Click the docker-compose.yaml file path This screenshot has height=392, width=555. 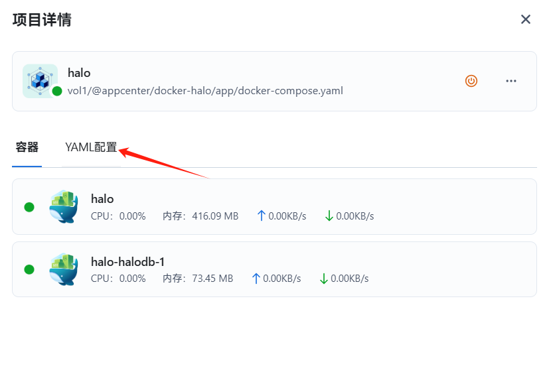[x=205, y=91]
